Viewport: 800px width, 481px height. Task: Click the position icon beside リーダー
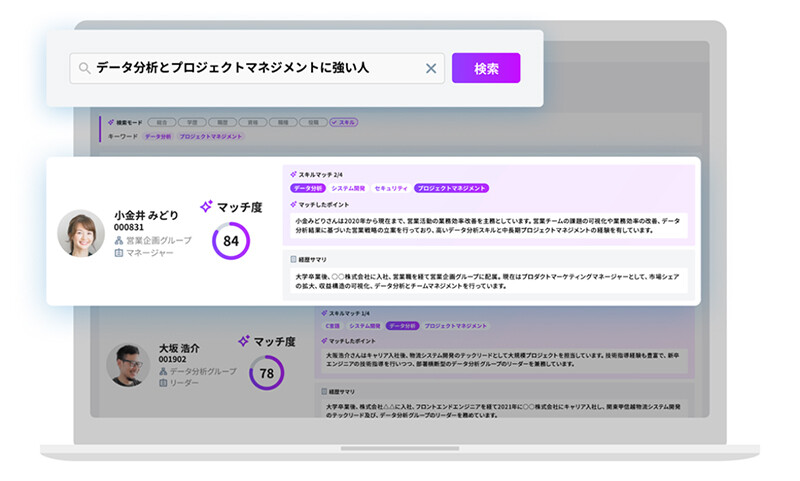(x=163, y=383)
